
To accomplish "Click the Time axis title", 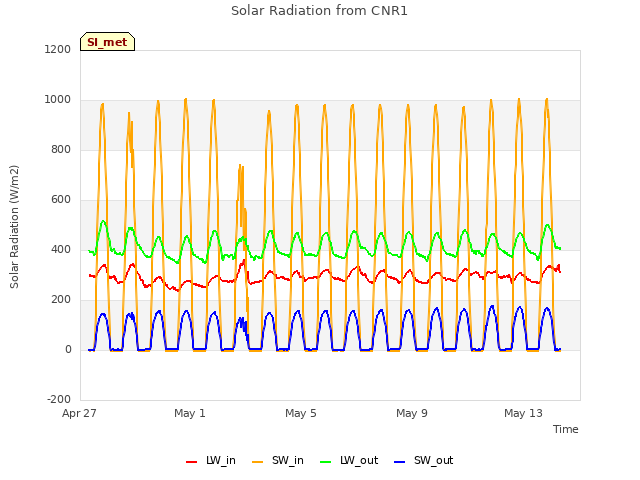I will click(566, 429).
